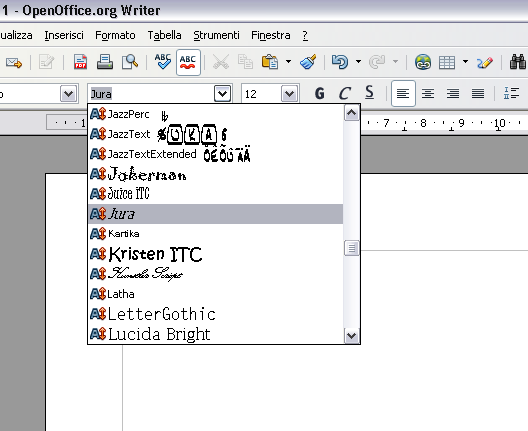Select Kristen ITC font from list
528x431 pixels.
[216, 254]
